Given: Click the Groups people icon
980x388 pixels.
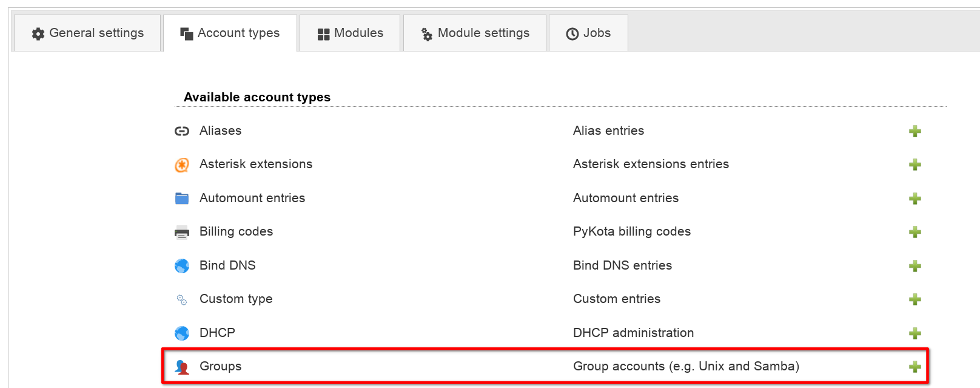Looking at the screenshot, I should 182,367.
